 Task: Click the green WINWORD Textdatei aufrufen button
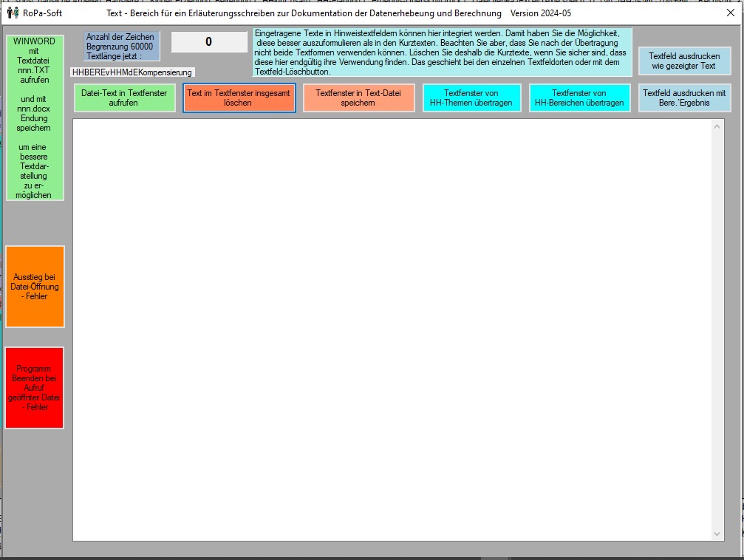[35, 117]
